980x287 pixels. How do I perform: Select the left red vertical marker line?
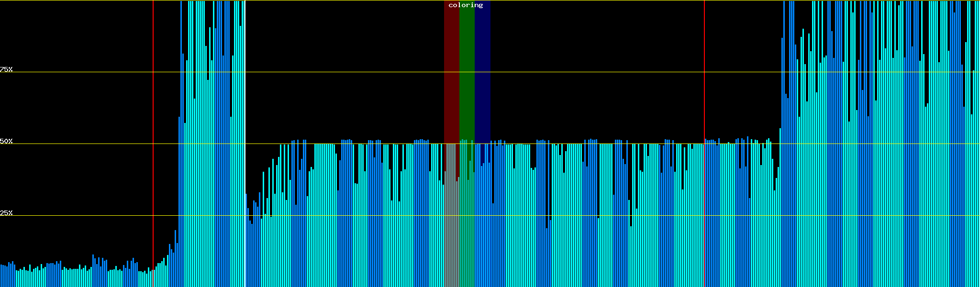click(153, 120)
